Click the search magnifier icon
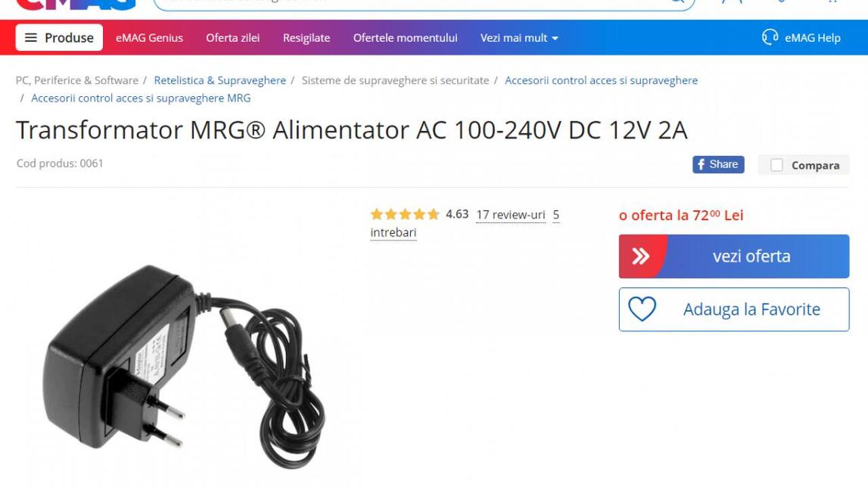868x488 pixels. point(677,2)
